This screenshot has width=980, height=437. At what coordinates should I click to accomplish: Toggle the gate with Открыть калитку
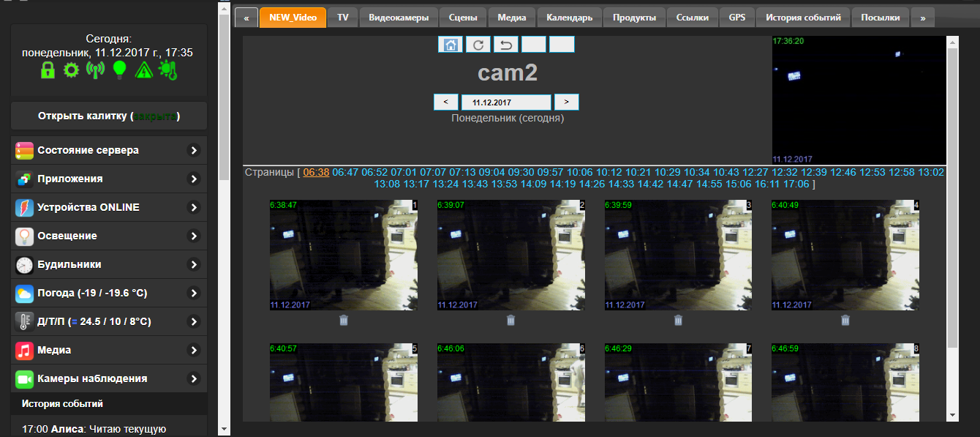click(109, 116)
